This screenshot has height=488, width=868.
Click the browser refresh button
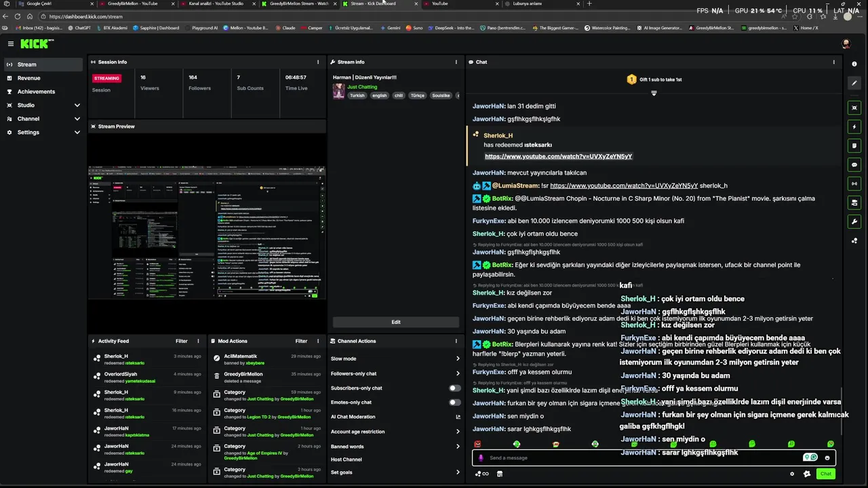18,16
